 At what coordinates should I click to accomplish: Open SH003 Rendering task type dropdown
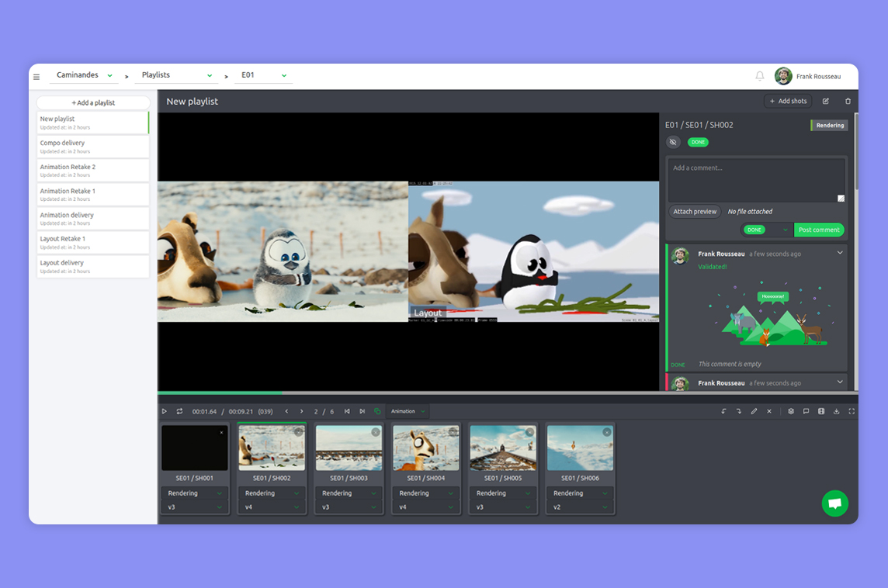coord(349,493)
